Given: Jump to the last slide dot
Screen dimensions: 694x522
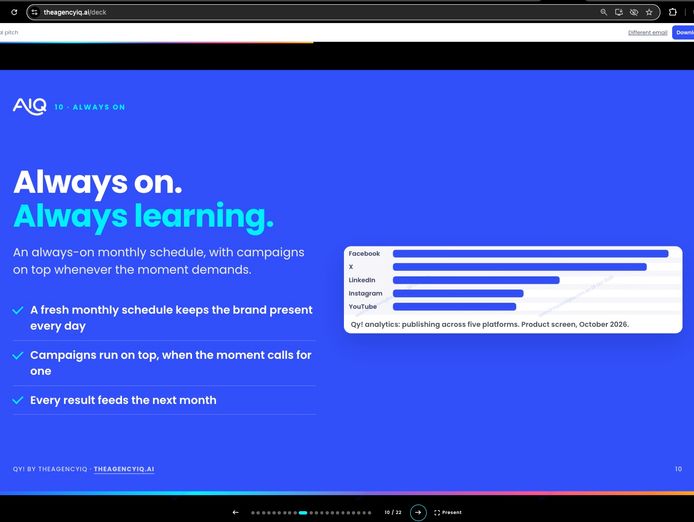Looking at the screenshot, I should [x=370, y=513].
